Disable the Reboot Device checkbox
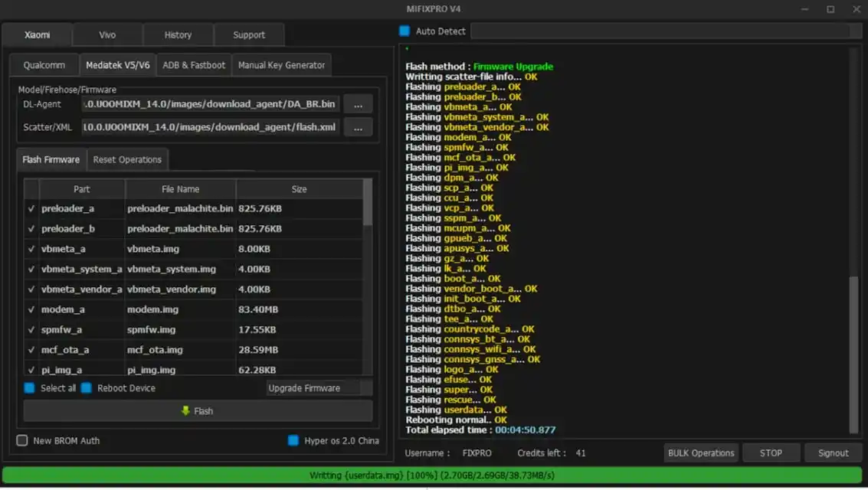Screen dimensions: 868x490 pyautogui.click(x=87, y=387)
